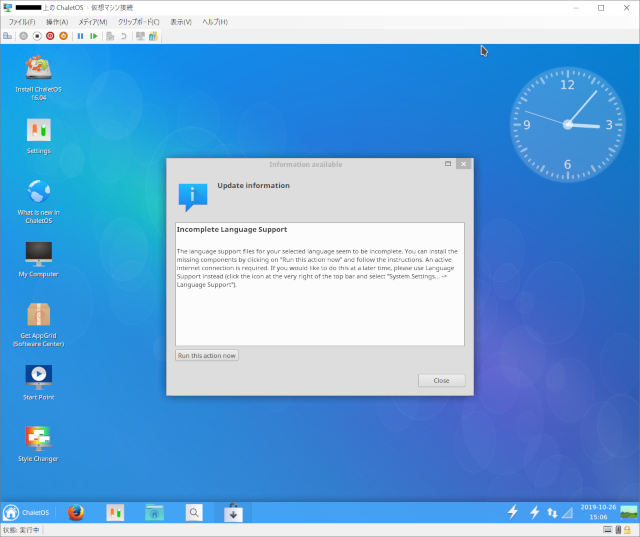Click the second lightning power tray icon
The width and height of the screenshot is (640, 537).
(534, 512)
